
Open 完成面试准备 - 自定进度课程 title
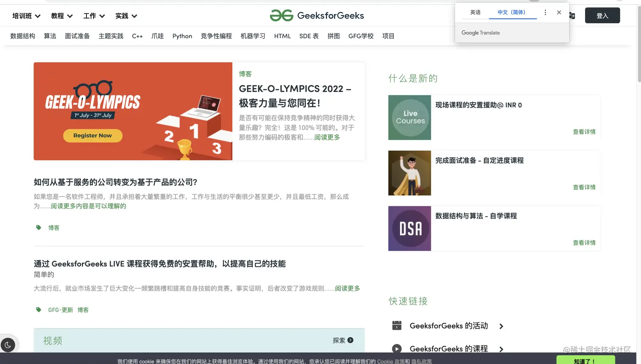tap(479, 161)
